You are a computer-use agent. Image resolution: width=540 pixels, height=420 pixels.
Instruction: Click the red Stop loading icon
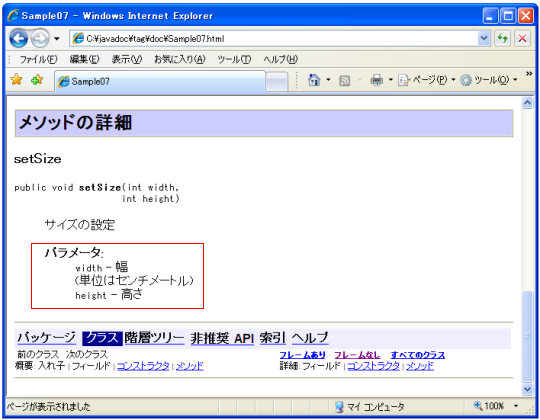click(x=522, y=38)
